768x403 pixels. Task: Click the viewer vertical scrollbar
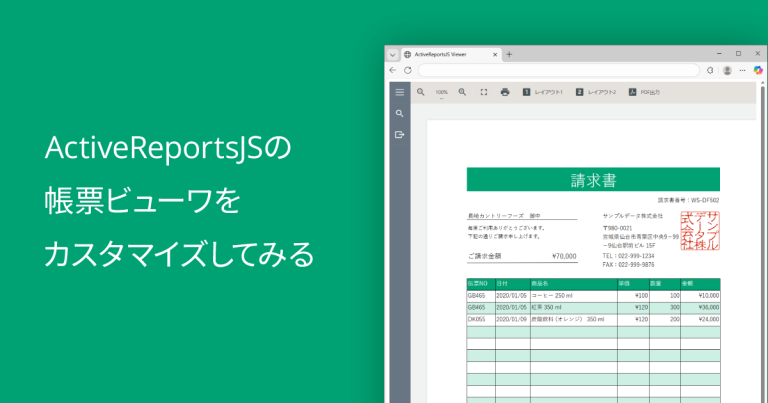pos(763,242)
